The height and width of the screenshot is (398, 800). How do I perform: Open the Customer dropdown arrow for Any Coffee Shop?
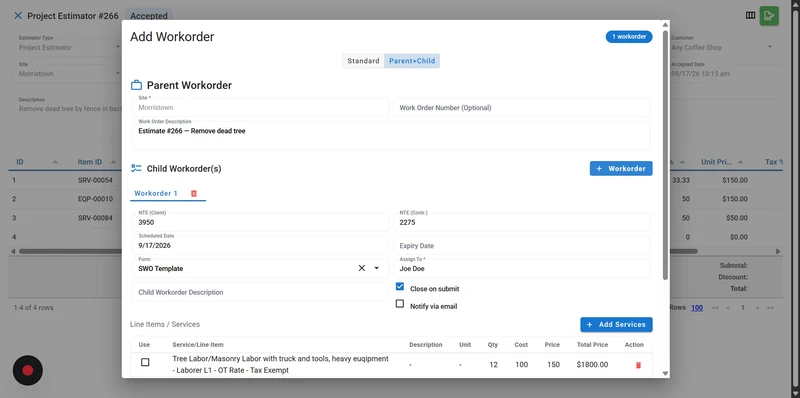(770, 47)
